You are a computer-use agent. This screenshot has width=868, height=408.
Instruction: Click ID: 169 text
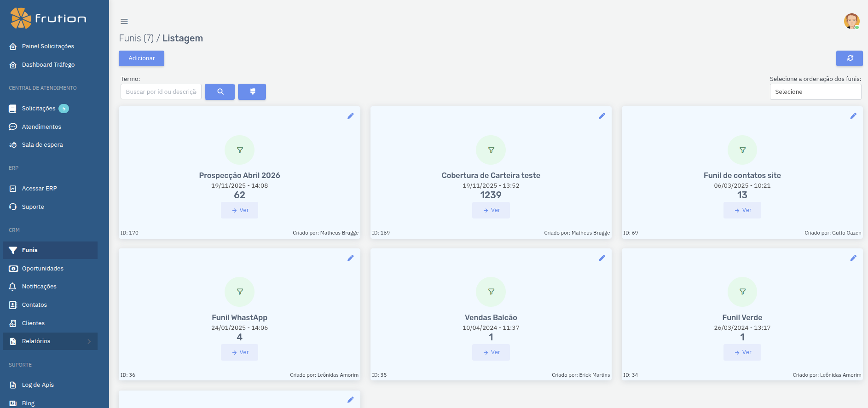[381, 233]
